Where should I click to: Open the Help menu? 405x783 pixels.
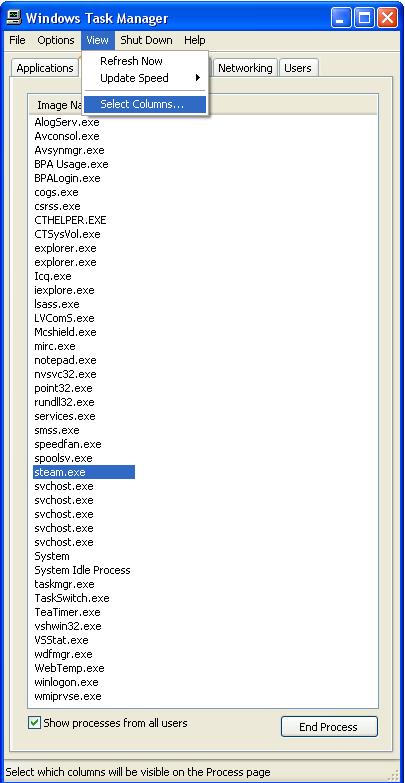pos(194,40)
